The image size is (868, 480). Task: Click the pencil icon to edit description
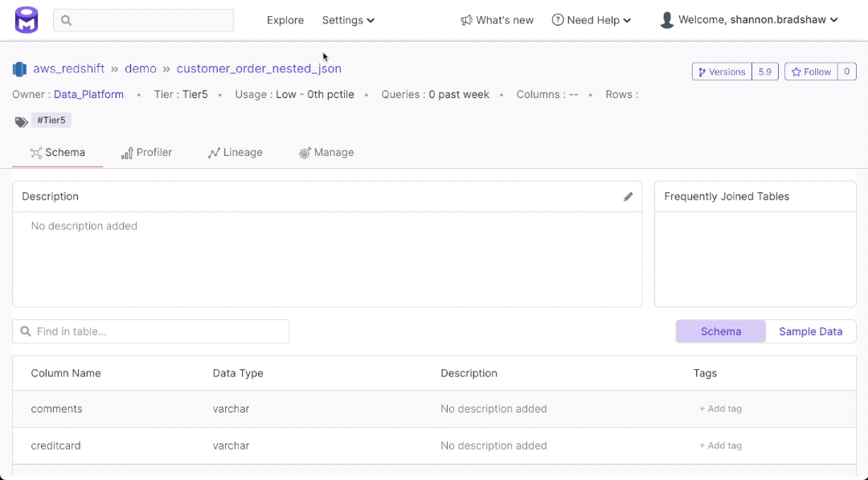tap(628, 197)
